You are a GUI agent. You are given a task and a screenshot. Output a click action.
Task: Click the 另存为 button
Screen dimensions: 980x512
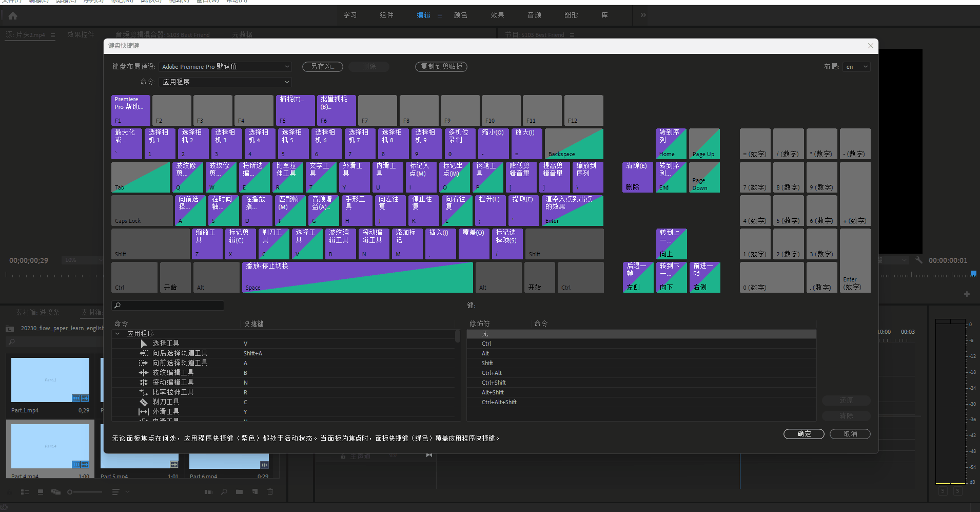pyautogui.click(x=323, y=67)
